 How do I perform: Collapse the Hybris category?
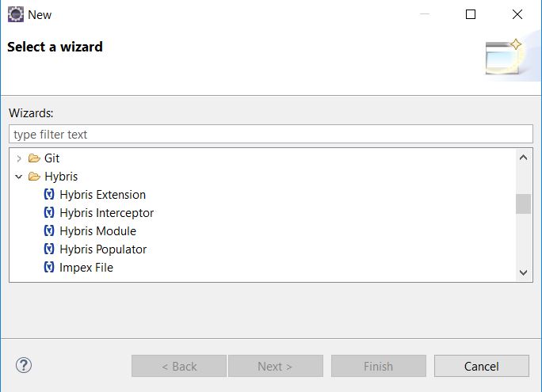coord(19,177)
